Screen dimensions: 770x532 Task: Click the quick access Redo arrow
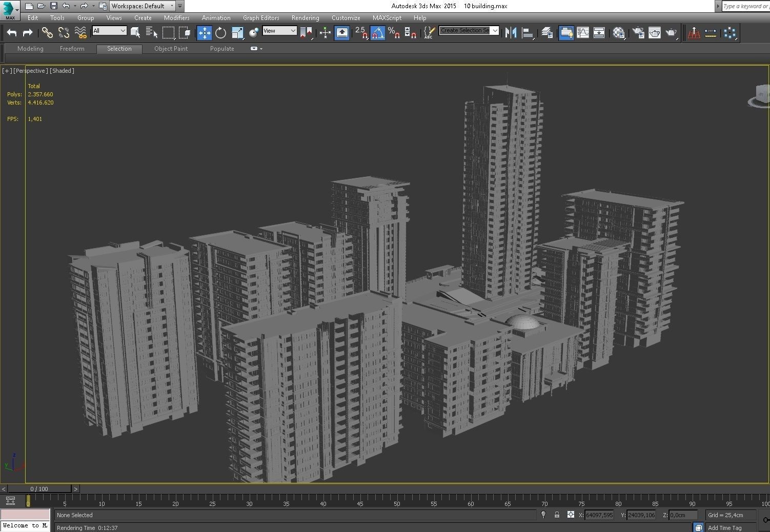84,6
